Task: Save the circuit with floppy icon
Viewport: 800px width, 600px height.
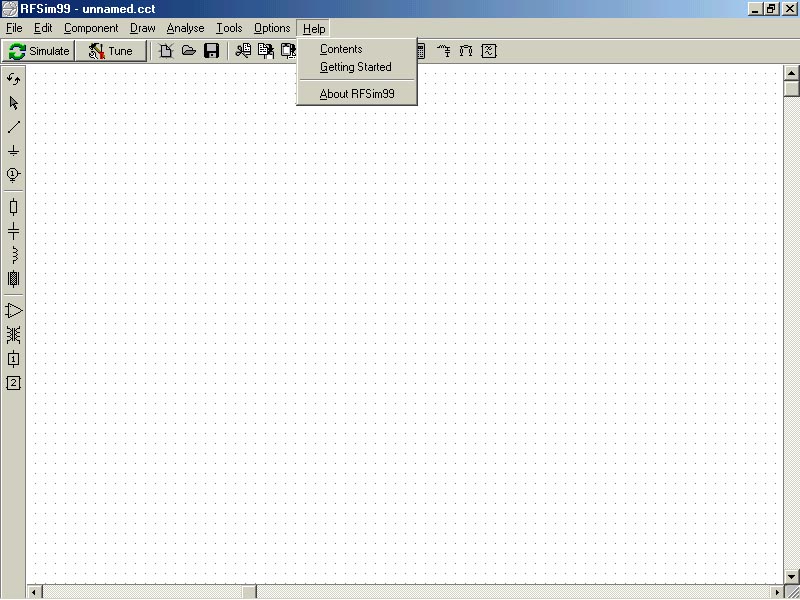Action: pos(211,51)
